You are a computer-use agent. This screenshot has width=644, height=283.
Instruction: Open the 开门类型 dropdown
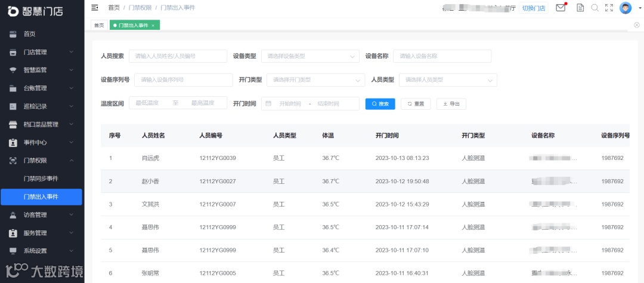pos(316,80)
